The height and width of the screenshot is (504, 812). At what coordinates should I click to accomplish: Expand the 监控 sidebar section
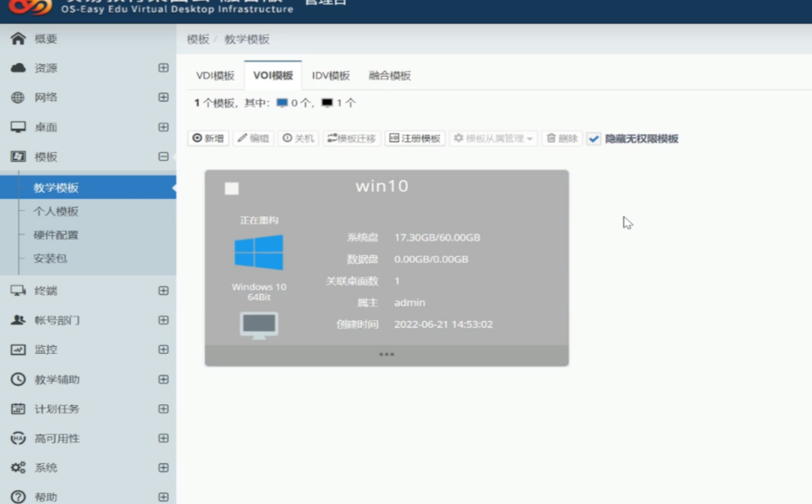click(x=163, y=350)
